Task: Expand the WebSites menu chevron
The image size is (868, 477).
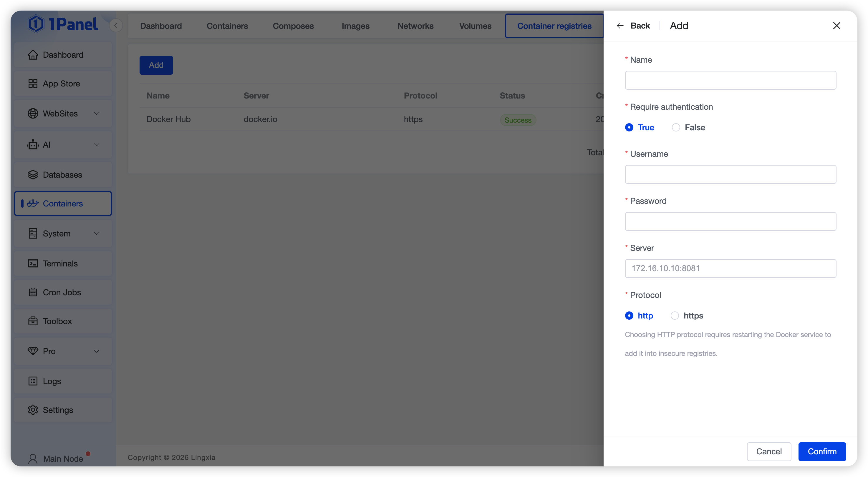Action: [96, 114]
